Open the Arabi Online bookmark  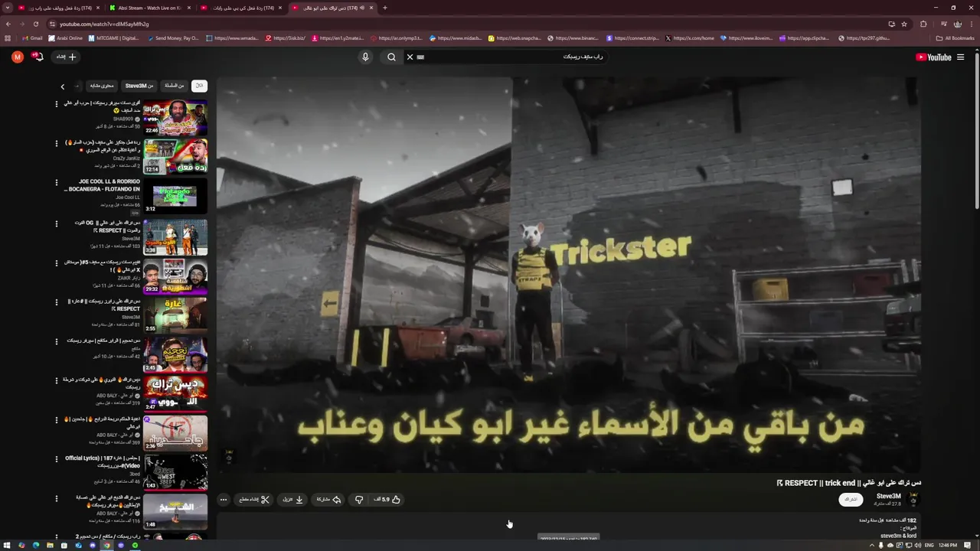point(66,38)
